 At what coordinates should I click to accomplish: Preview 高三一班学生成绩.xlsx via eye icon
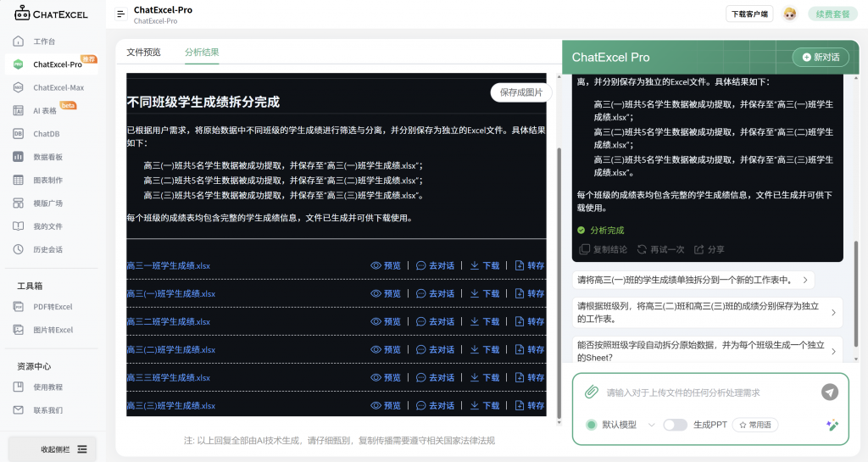point(376,265)
